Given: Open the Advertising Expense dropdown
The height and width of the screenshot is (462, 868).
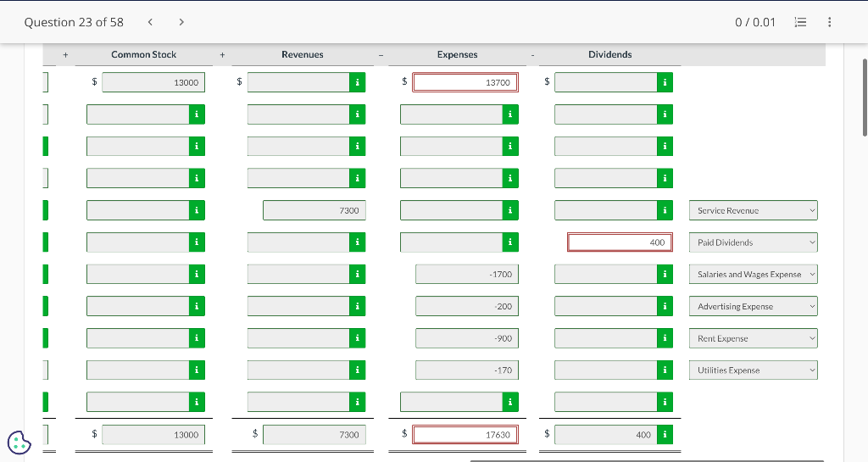Looking at the screenshot, I should [x=754, y=306].
